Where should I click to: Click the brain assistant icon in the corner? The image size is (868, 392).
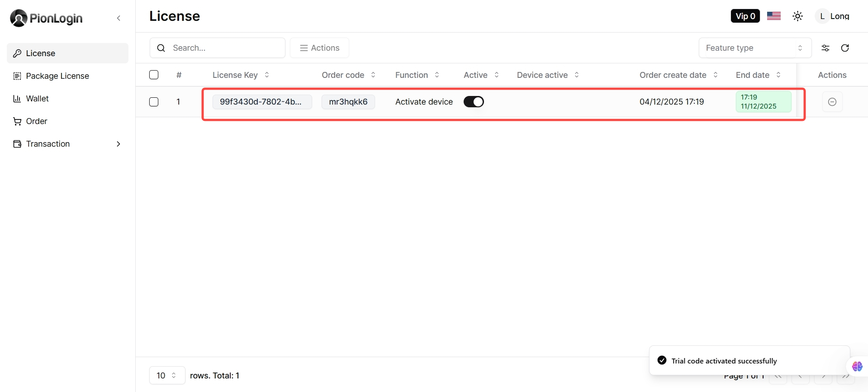click(x=857, y=366)
